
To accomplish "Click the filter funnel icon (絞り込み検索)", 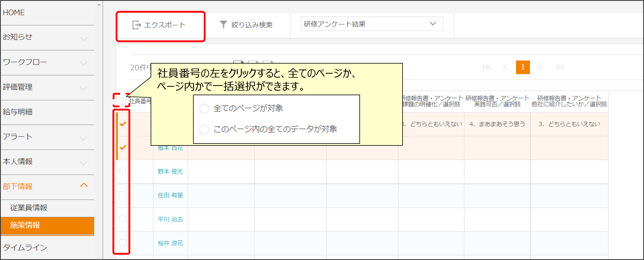I will point(223,25).
